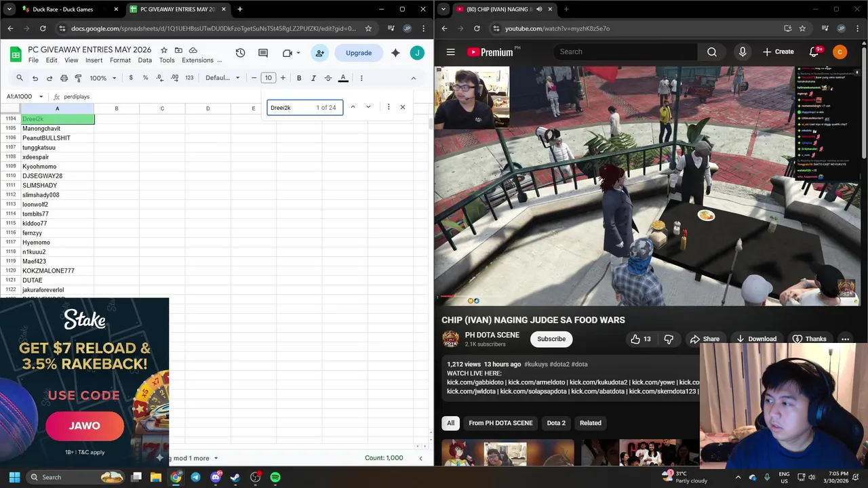
Task: Toggle bold formatting in Sheets
Action: (x=299, y=78)
